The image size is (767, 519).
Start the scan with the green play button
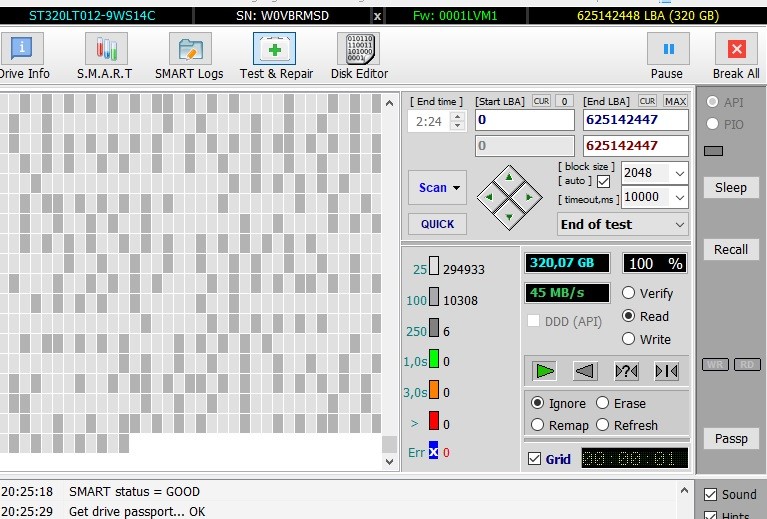coord(544,371)
